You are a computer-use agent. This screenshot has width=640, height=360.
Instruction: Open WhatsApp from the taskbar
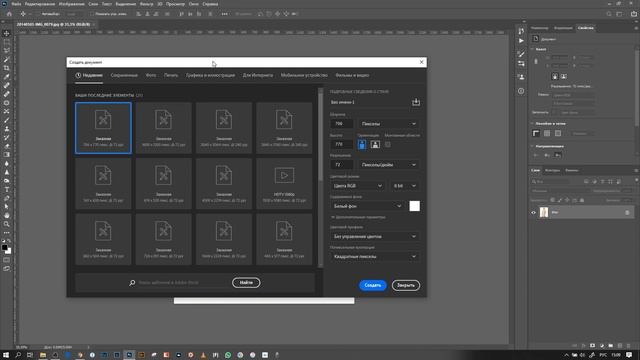click(x=228, y=355)
